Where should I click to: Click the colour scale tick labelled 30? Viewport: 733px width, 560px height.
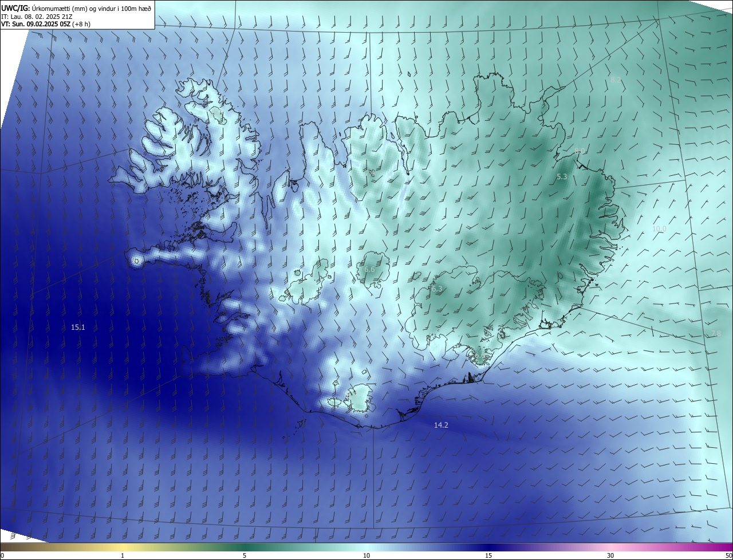point(610,555)
